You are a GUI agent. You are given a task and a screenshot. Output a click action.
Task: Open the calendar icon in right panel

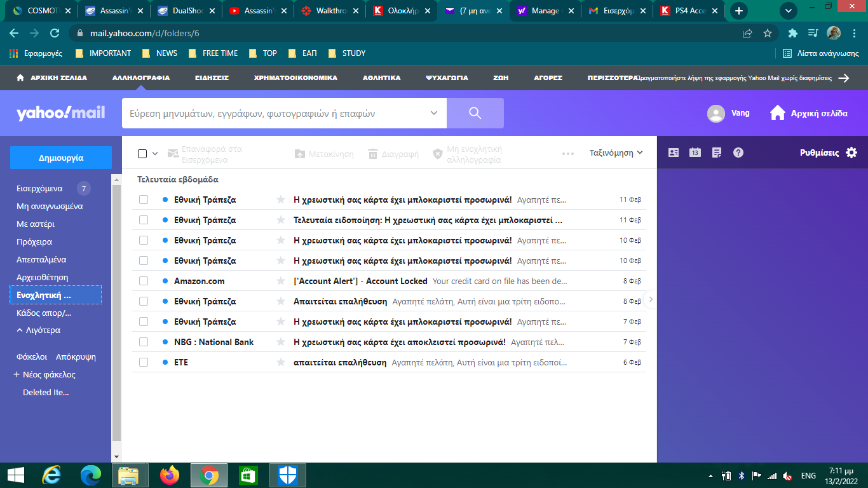click(x=695, y=152)
